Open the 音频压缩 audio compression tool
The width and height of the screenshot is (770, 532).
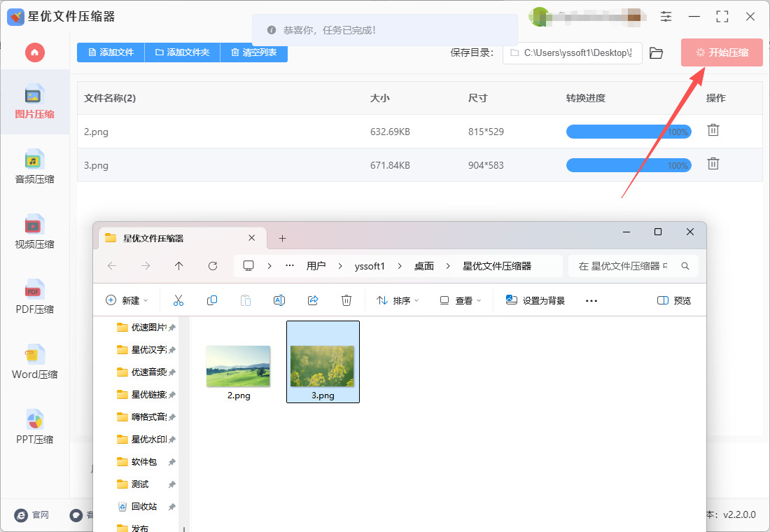pos(34,167)
